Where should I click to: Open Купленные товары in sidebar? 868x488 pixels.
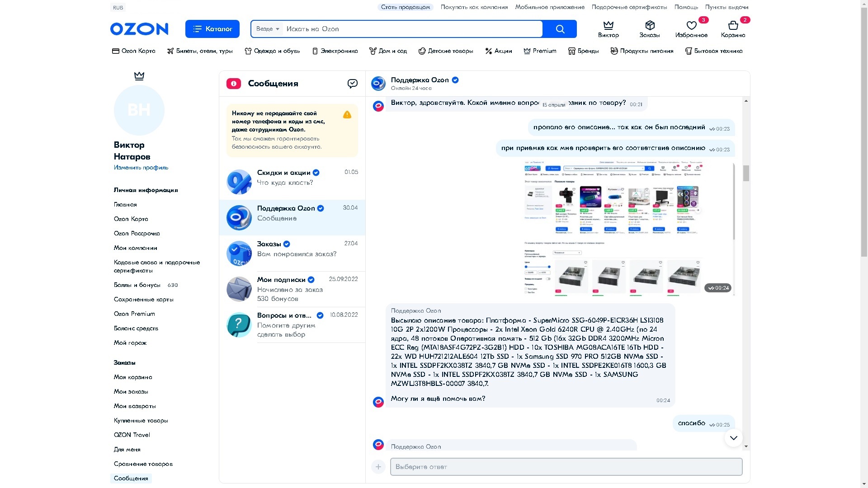(x=141, y=421)
